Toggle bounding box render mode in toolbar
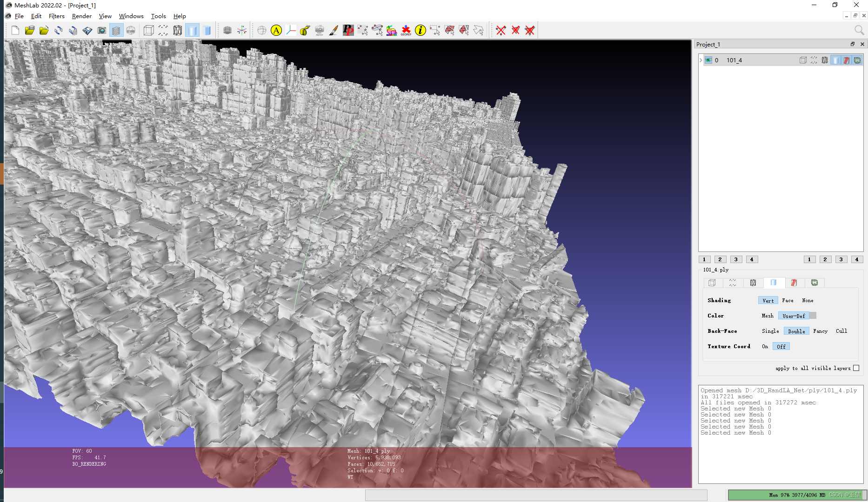The width and height of the screenshot is (868, 502). click(149, 31)
